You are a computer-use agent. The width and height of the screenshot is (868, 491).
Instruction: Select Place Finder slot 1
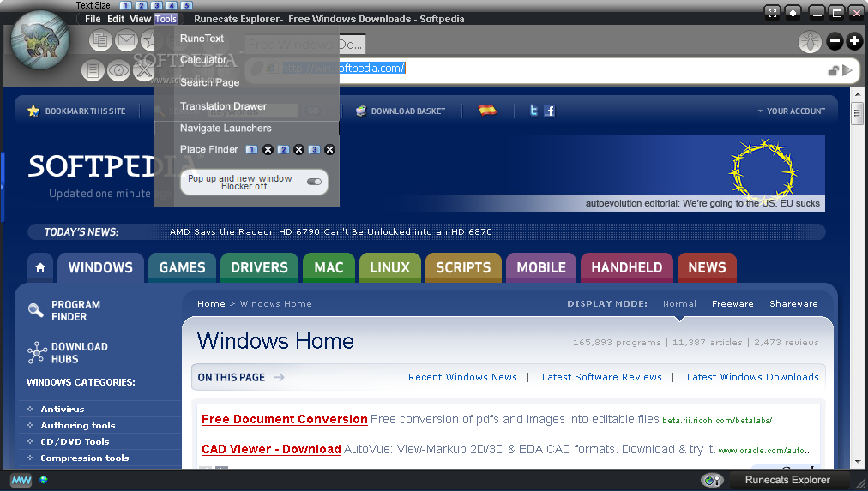251,149
